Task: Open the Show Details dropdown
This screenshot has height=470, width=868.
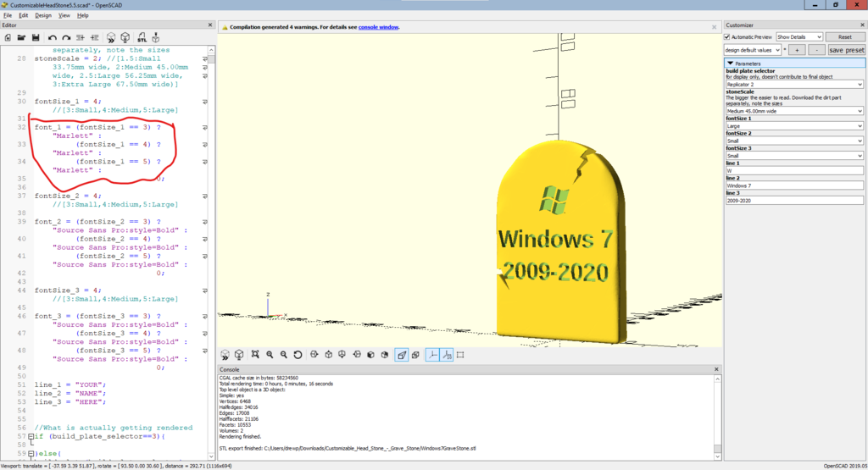Action: (798, 37)
